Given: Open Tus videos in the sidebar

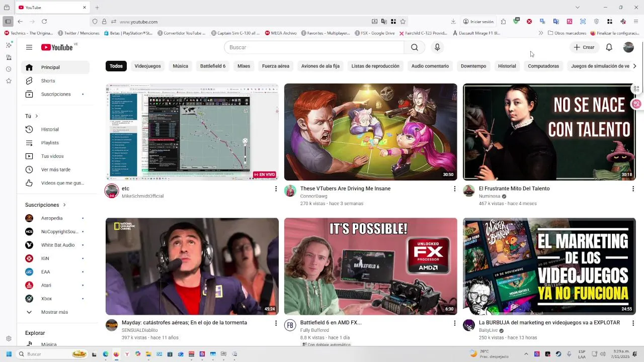Looking at the screenshot, I should pyautogui.click(x=55, y=156).
